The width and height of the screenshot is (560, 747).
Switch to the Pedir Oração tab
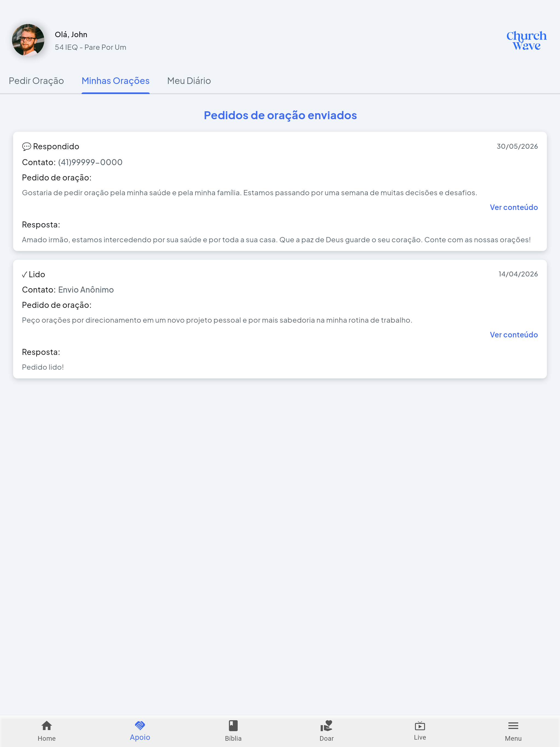[36, 81]
